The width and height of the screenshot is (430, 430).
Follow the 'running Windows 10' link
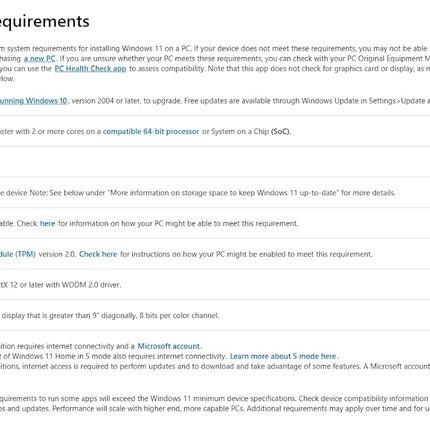pyautogui.click(x=33, y=101)
